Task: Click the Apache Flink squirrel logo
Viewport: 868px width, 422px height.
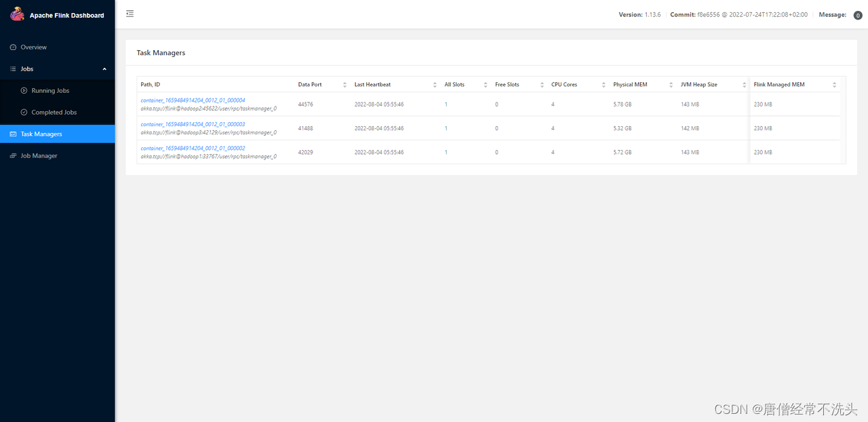Action: (17, 14)
